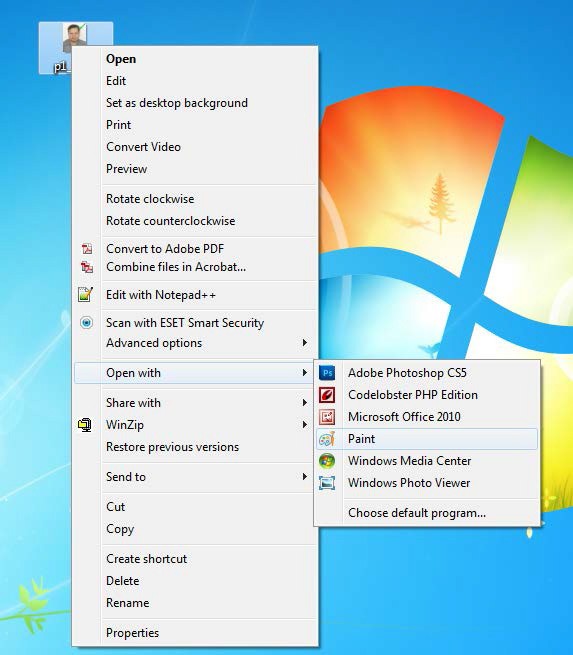This screenshot has width=573, height=655.
Task: Select Create shortcut
Action: 195,559
